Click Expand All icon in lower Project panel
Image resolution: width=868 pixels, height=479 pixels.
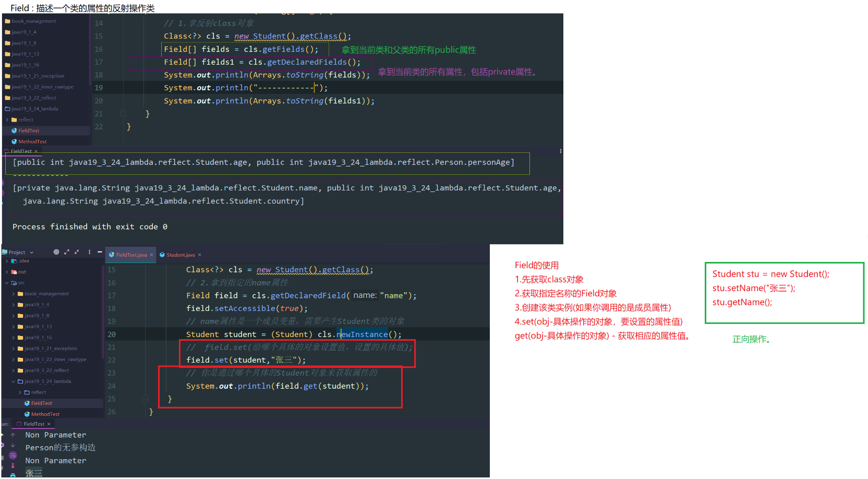click(x=66, y=252)
